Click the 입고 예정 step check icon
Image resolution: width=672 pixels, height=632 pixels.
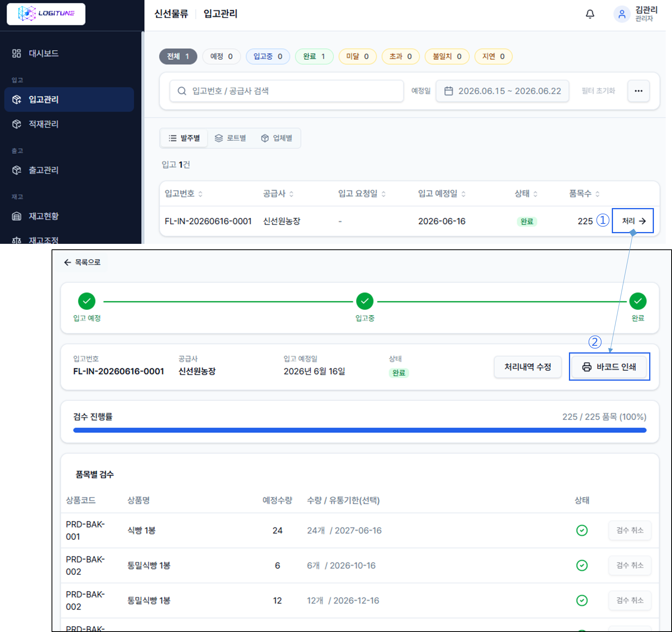click(x=87, y=301)
